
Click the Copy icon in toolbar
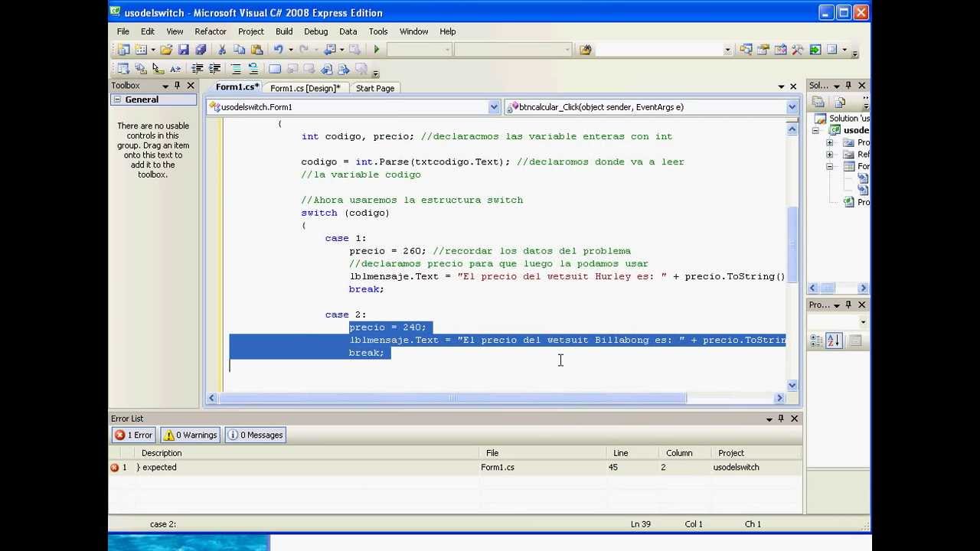(239, 49)
